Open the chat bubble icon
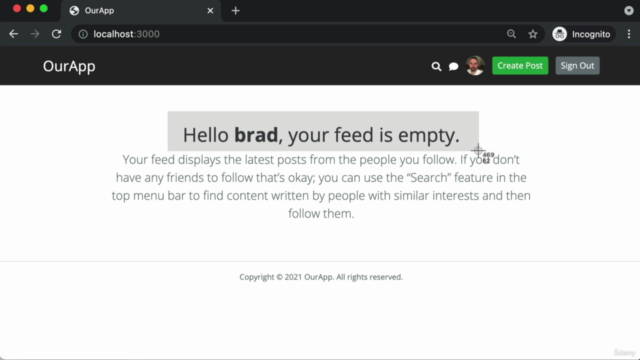640x360 pixels. click(x=453, y=66)
